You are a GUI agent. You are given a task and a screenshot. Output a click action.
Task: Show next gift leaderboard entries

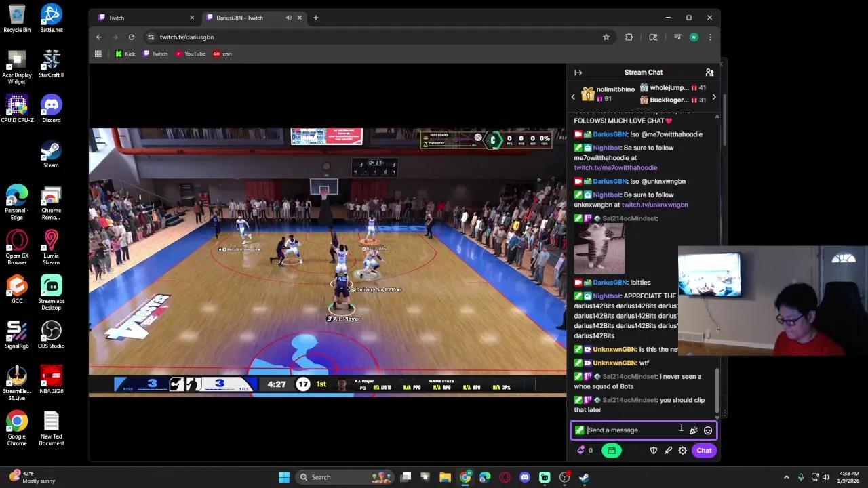(713, 97)
